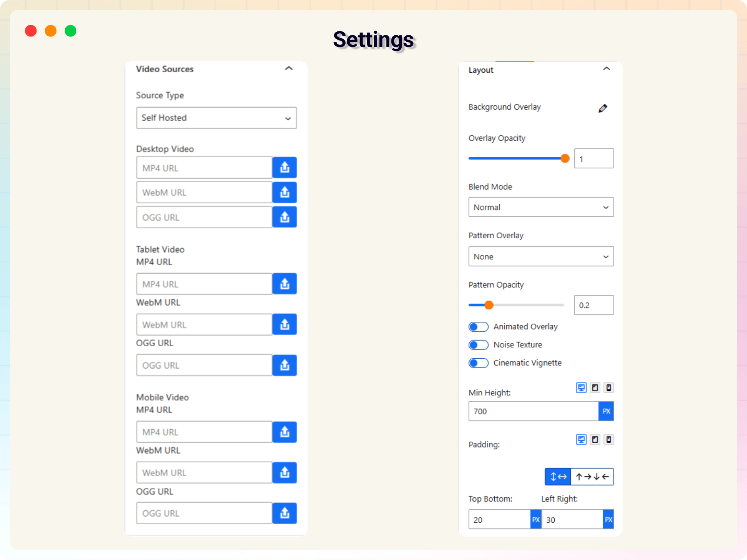The image size is (747, 560).
Task: Click upload icon for Desktop Video MP4 URL
Action: point(284,168)
